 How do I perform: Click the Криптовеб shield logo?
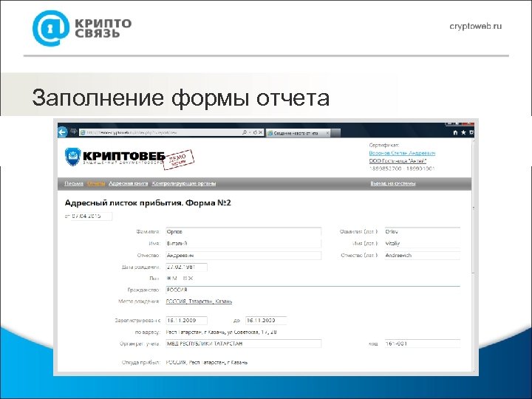(x=72, y=157)
